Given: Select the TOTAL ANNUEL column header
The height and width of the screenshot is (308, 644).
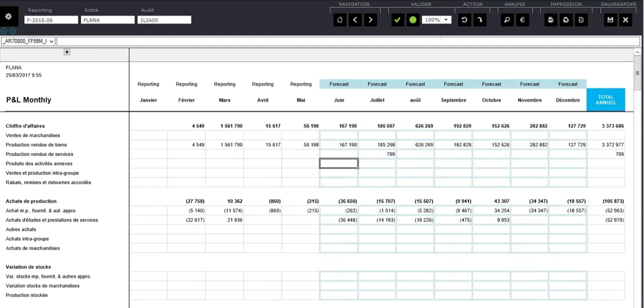Looking at the screenshot, I should [606, 100].
